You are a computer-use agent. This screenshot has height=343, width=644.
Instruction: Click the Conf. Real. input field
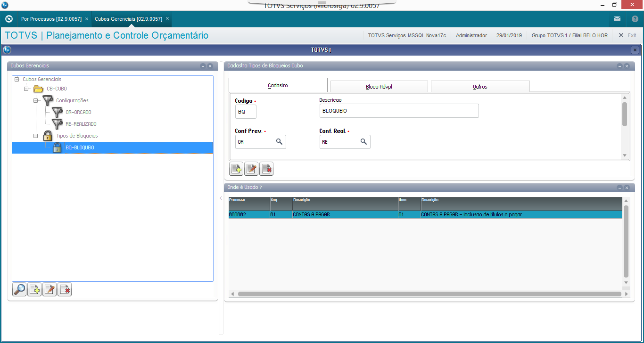pyautogui.click(x=345, y=142)
